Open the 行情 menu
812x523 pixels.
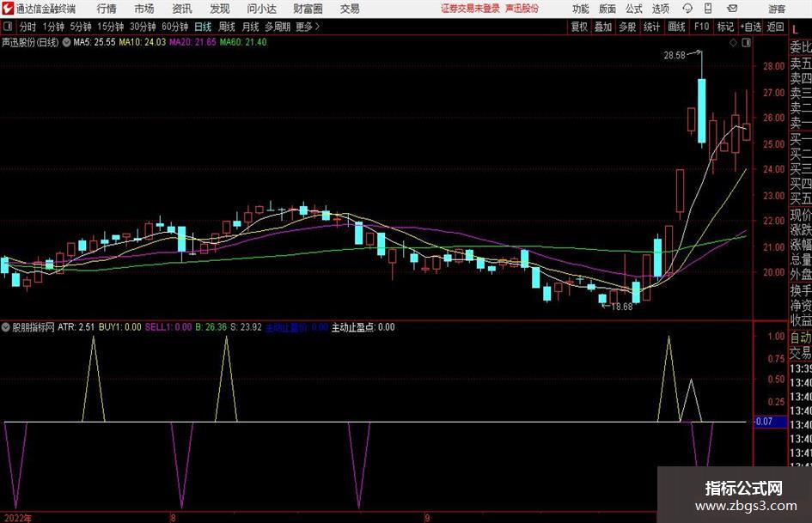[x=107, y=9]
